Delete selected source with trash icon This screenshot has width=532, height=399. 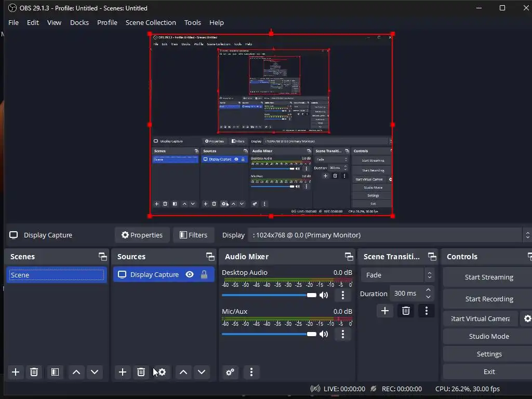click(141, 372)
